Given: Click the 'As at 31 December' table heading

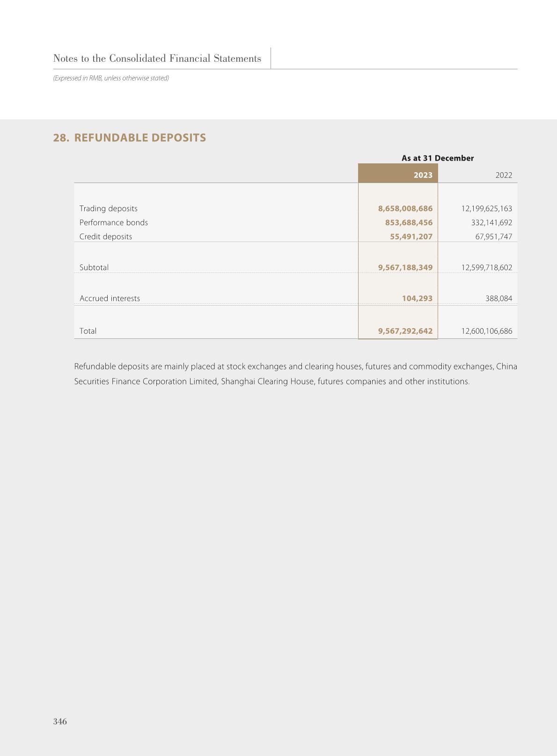Looking at the screenshot, I should [437, 158].
